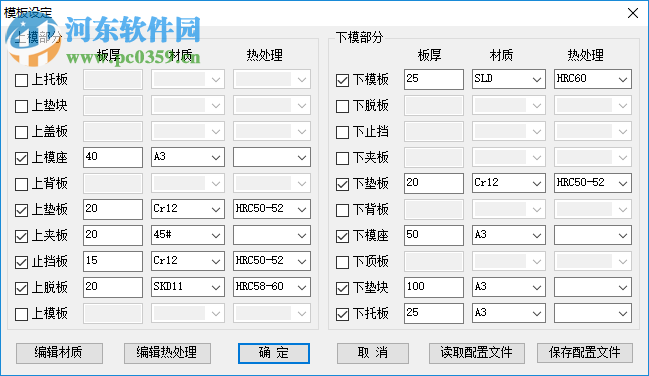This screenshot has width=649, height=376.
Task: Click 下垫块 thickness field showing 100
Action: 434,287
